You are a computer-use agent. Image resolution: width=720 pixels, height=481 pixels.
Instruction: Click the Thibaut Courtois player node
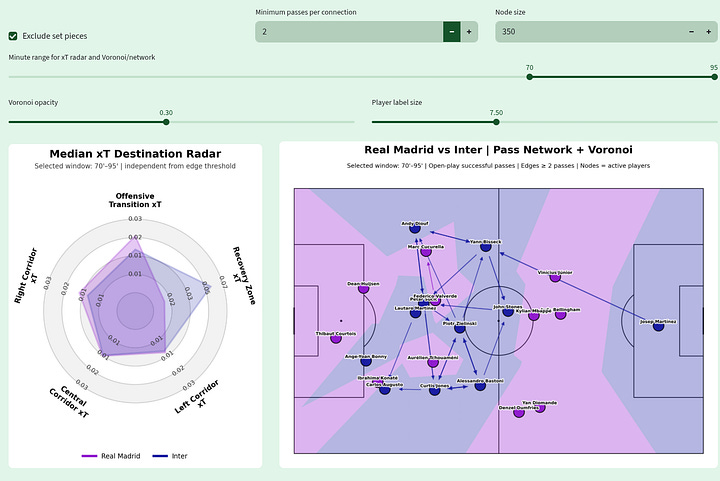pyautogui.click(x=336, y=339)
